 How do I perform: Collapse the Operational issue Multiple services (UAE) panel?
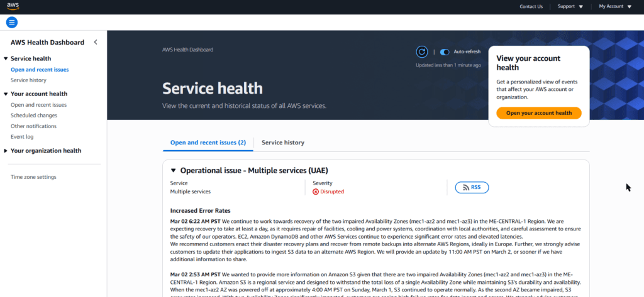[x=174, y=170]
